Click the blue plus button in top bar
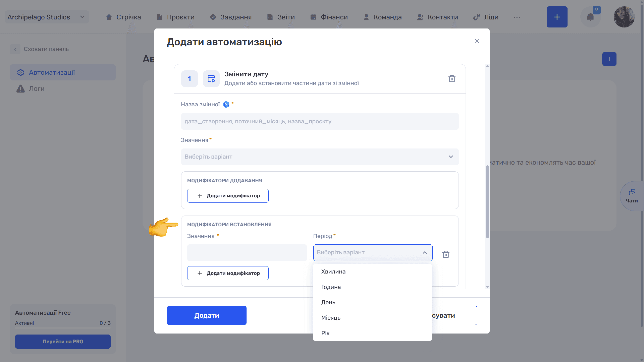The width and height of the screenshot is (644, 362). (557, 17)
